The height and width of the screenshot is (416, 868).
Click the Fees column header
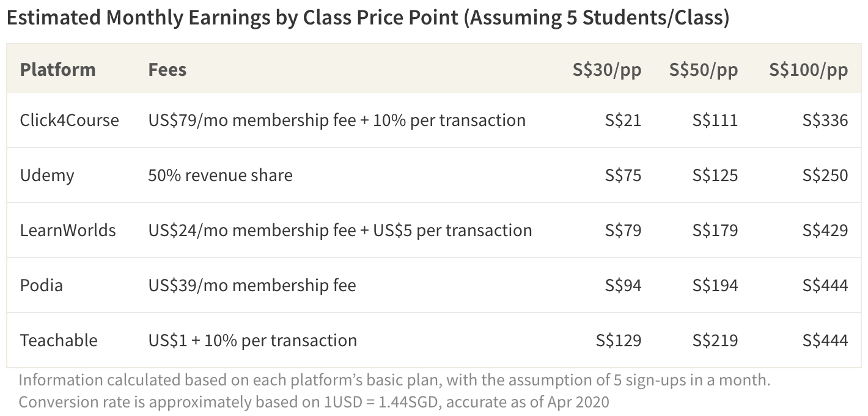click(x=167, y=70)
